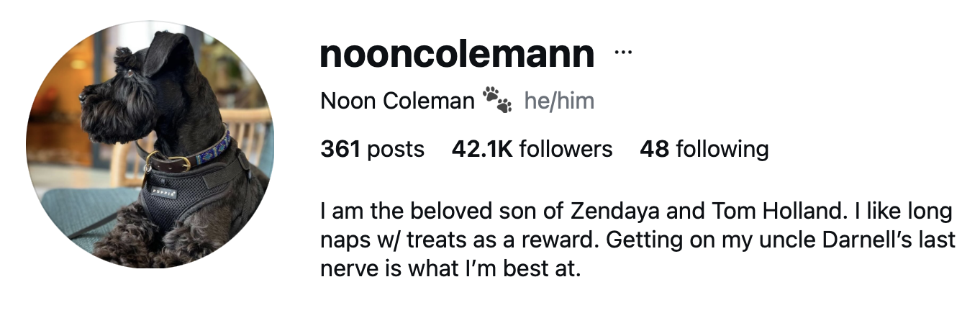Click the he/him pronouns label
The image size is (980, 318).
pos(559,101)
